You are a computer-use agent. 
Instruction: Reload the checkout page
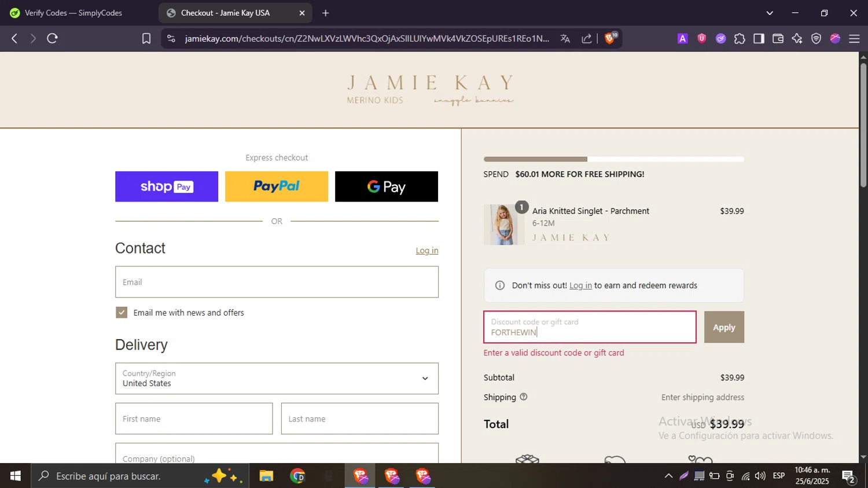52,38
